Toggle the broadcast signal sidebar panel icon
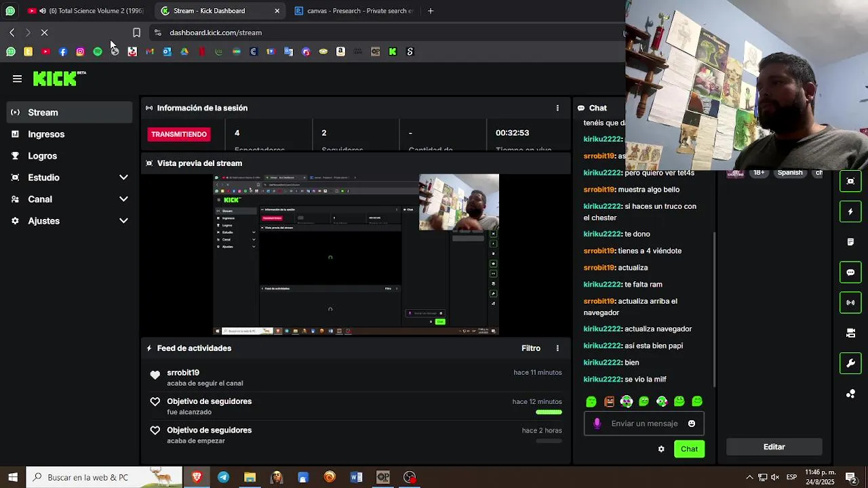Image resolution: width=868 pixels, height=488 pixels. coord(850,302)
